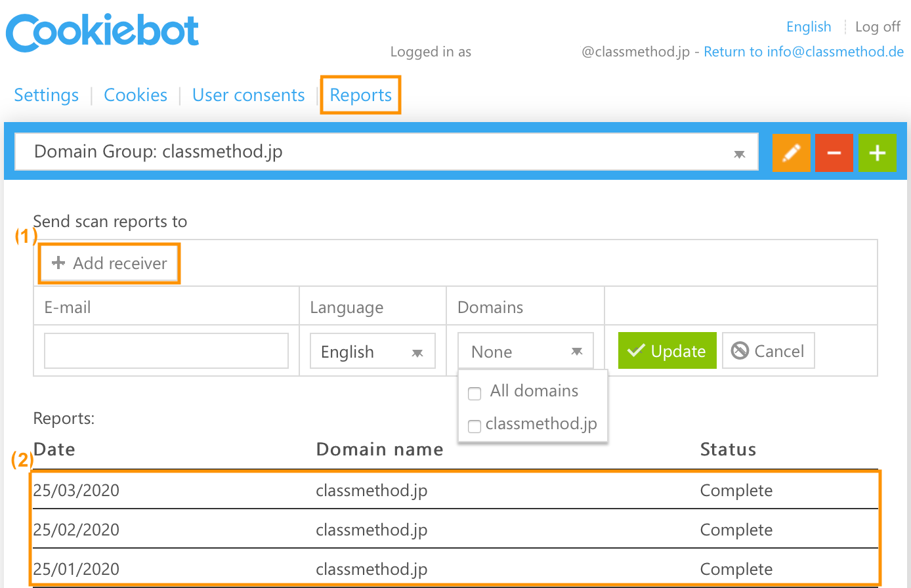Click the Domain name column header

click(x=380, y=450)
